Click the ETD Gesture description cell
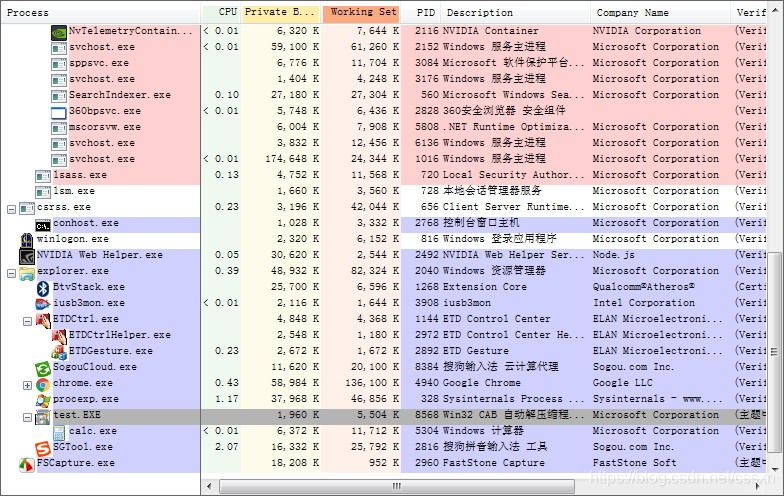Screen dimensions: 784x496 476,351
